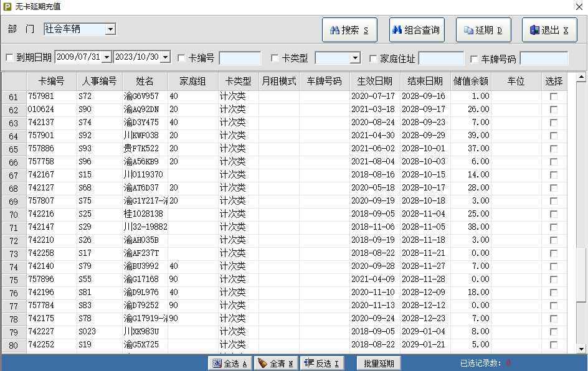
Task: Click the binoculars Search (搜索) button
Action: 349,30
